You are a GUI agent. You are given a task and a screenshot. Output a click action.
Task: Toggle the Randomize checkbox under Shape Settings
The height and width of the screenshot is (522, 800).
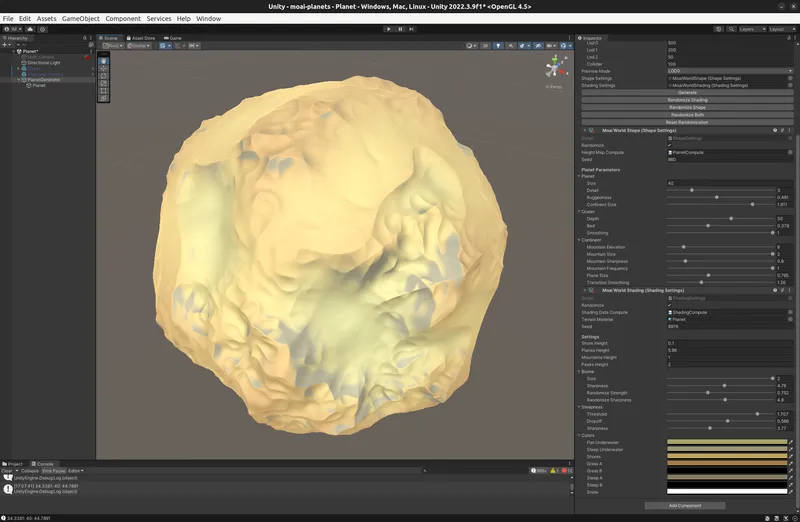pos(670,145)
